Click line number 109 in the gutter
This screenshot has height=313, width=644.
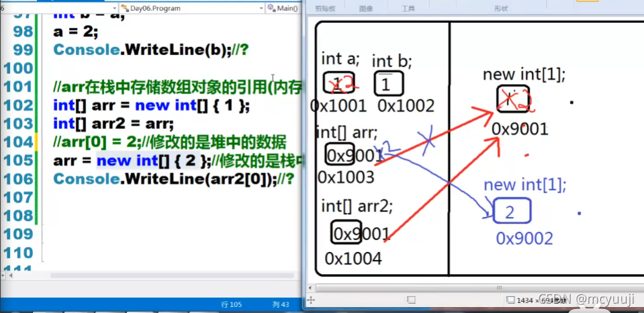point(17,234)
